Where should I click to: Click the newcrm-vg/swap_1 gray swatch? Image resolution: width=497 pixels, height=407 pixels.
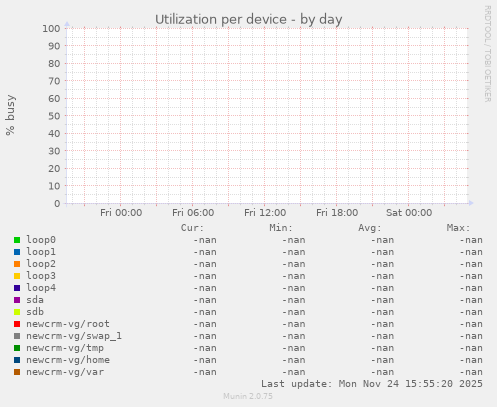17,336
